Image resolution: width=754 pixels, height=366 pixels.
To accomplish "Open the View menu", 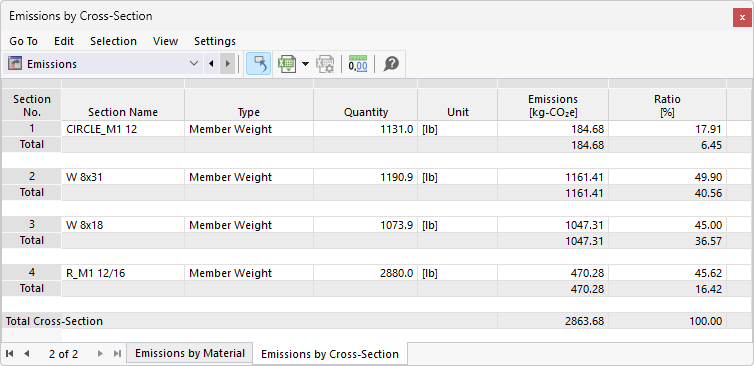I will [165, 41].
